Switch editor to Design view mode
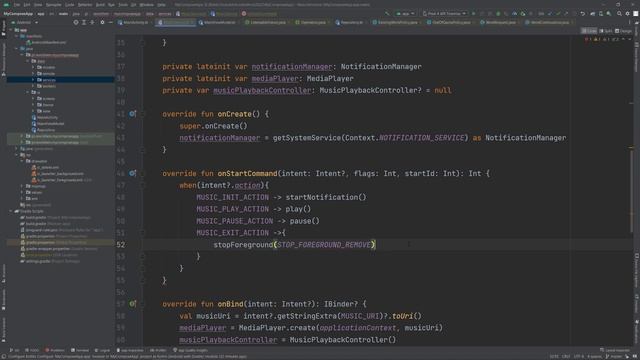 (x=623, y=31)
